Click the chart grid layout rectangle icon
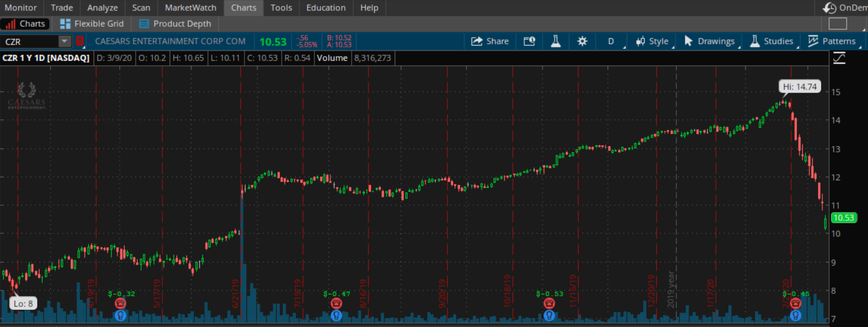 coord(838,24)
